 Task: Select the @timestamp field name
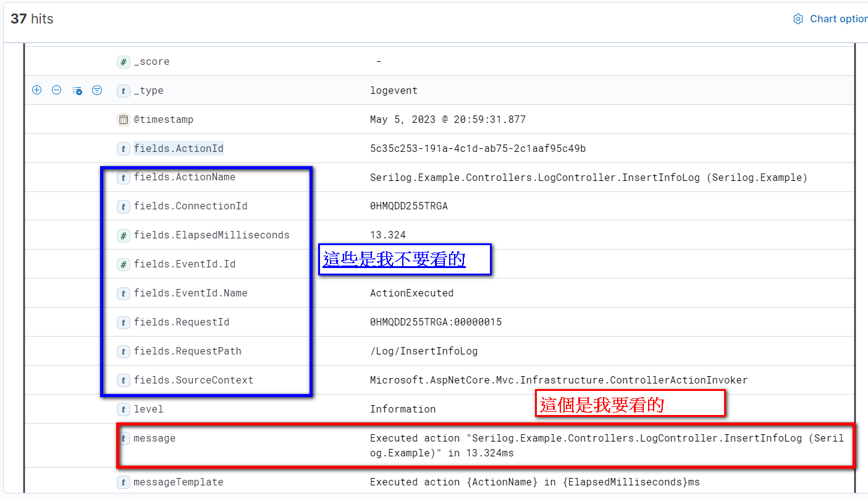(x=163, y=120)
